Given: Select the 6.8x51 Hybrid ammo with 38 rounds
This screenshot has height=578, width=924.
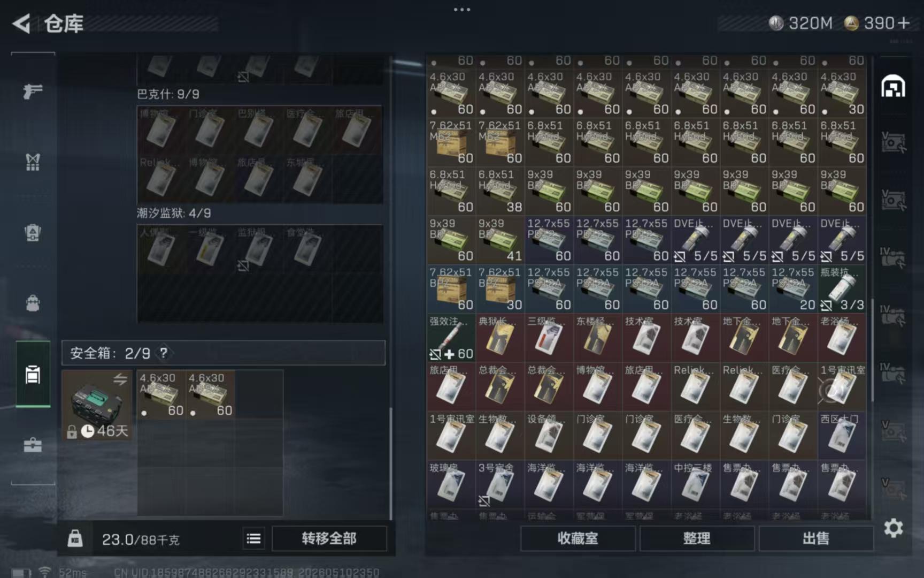Looking at the screenshot, I should (x=500, y=192).
